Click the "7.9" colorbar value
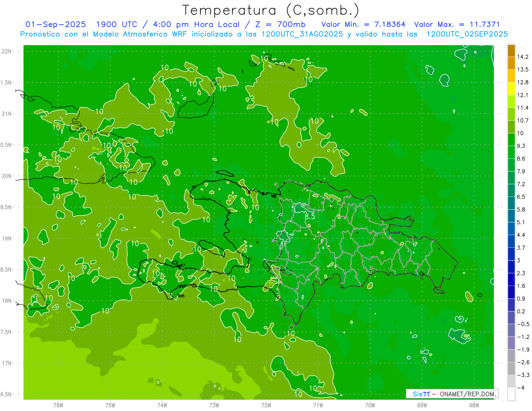This screenshot has width=532, height=411. (521, 171)
